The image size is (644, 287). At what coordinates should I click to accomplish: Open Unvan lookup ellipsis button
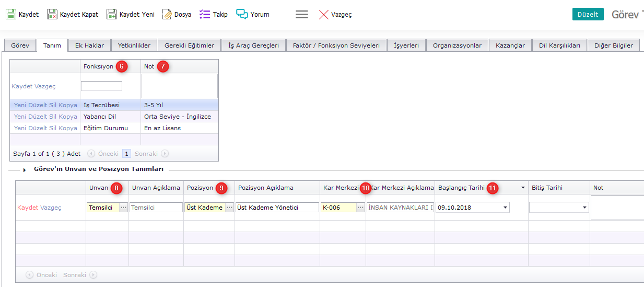pos(123,208)
